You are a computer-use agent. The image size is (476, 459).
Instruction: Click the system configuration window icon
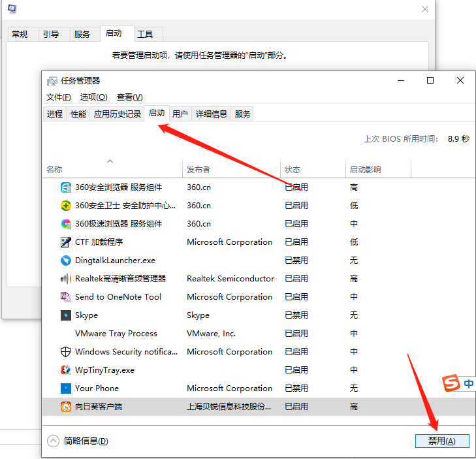12,9
